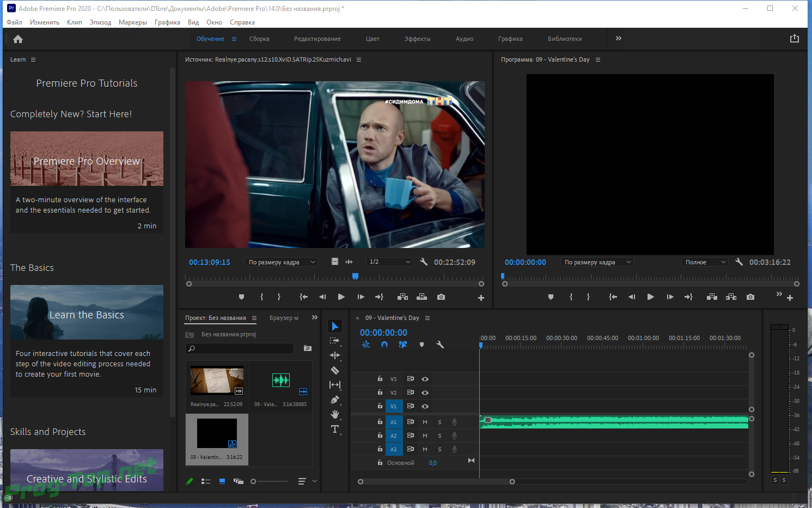
Task: Click Overwrite button in Source monitor
Action: (422, 297)
